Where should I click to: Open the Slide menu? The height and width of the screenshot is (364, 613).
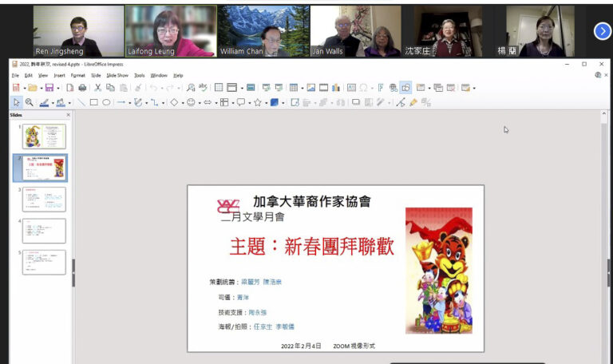coord(96,76)
